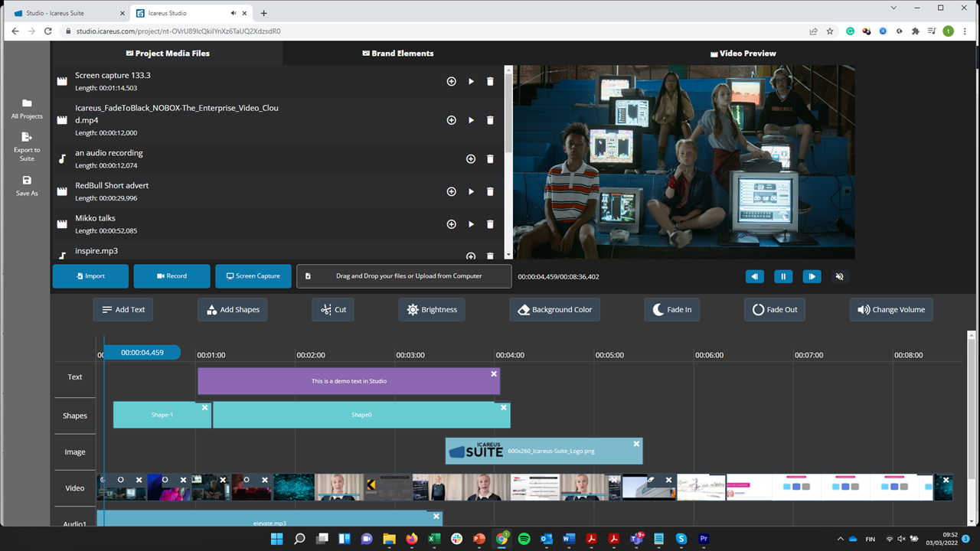Click the Import button
The height and width of the screenshot is (551, 980).
(x=90, y=276)
